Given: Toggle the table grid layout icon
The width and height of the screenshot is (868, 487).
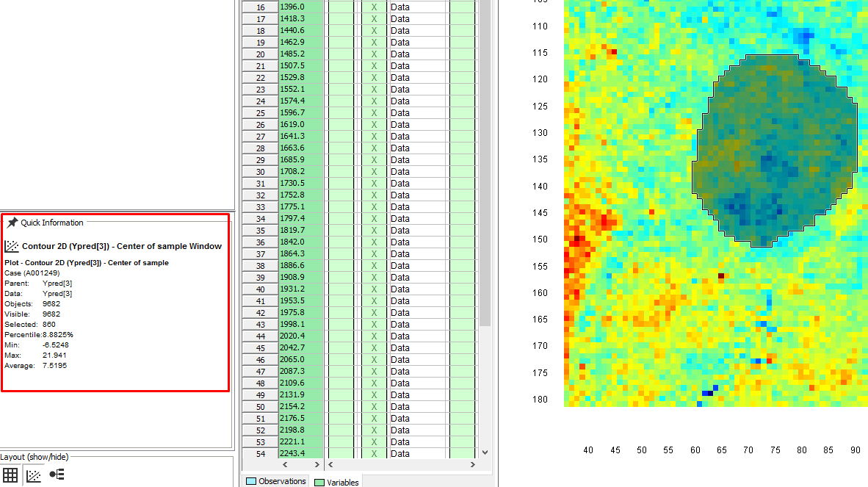Looking at the screenshot, I should pyautogui.click(x=10, y=475).
